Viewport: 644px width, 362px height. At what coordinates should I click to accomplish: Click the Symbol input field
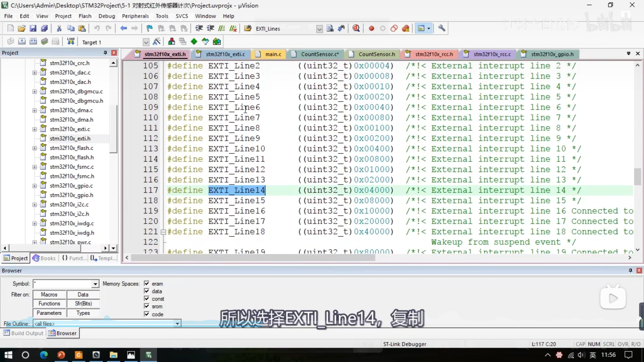63,284
